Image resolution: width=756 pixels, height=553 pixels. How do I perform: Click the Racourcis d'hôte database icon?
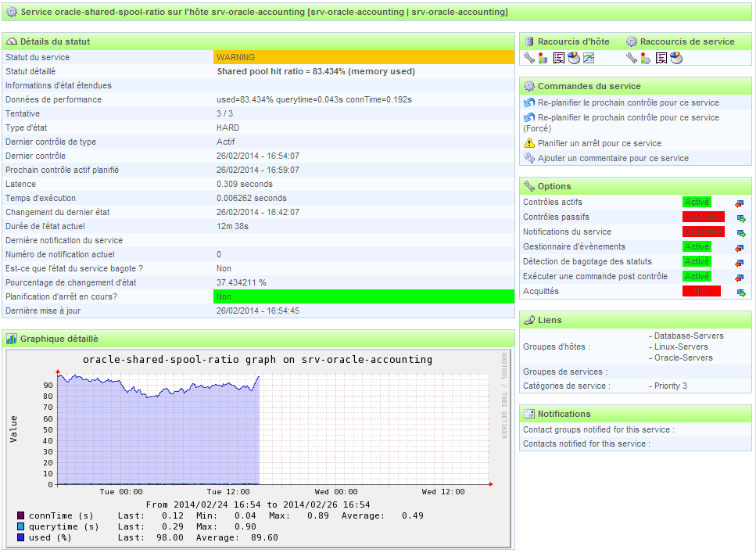529,41
